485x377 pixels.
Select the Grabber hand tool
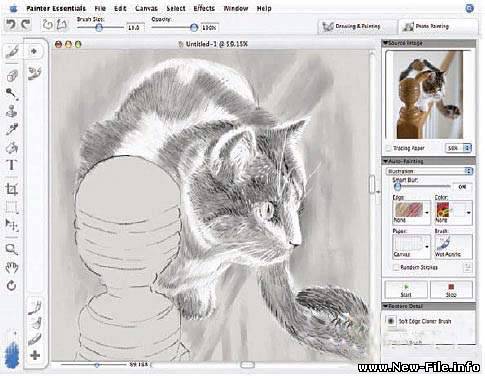[x=12, y=267]
